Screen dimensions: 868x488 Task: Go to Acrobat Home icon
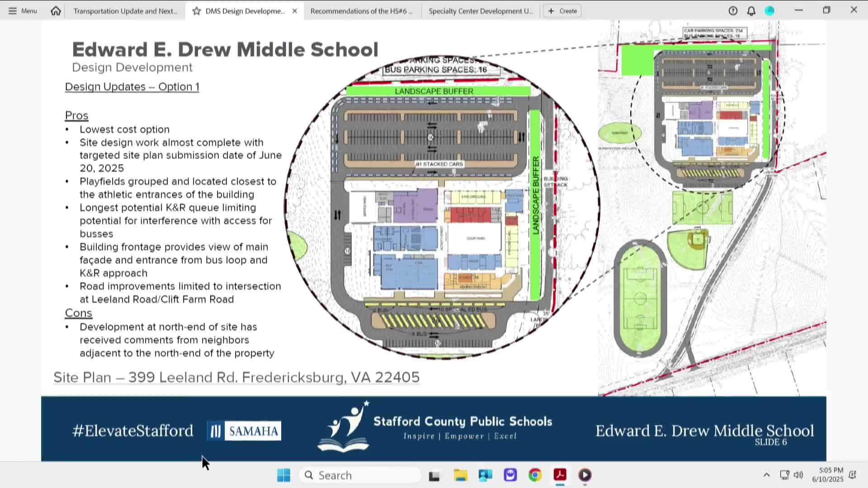pos(56,11)
